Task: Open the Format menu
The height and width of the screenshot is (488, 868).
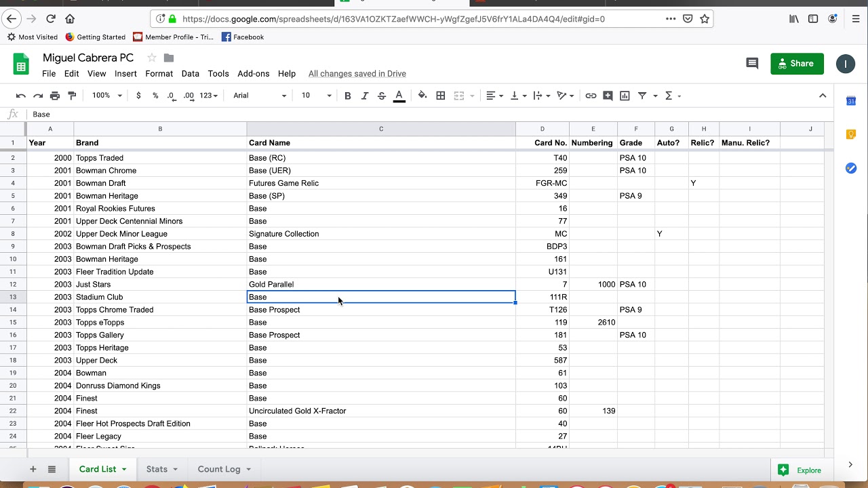Action: [x=159, y=73]
